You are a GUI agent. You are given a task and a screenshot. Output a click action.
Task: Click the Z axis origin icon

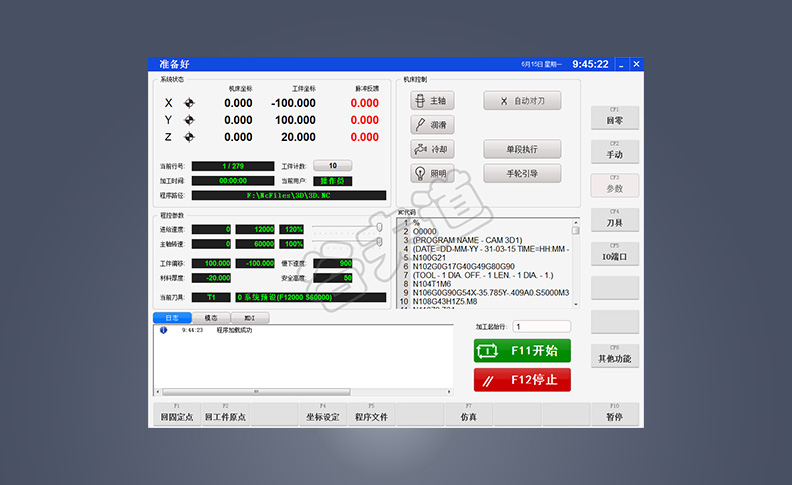pos(189,137)
